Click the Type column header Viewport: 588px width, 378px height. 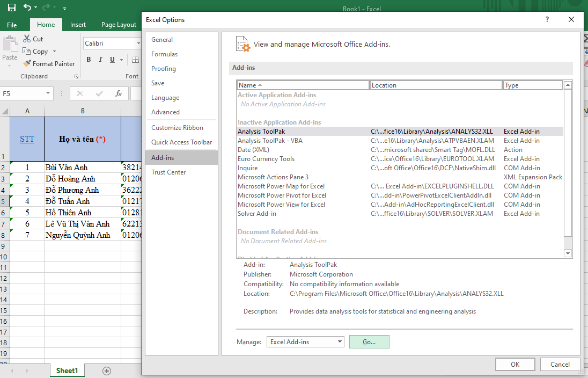coord(533,85)
